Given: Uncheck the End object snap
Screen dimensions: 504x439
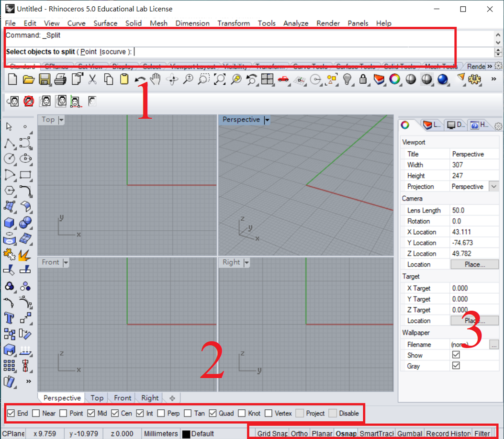Looking at the screenshot, I should 11,413.
